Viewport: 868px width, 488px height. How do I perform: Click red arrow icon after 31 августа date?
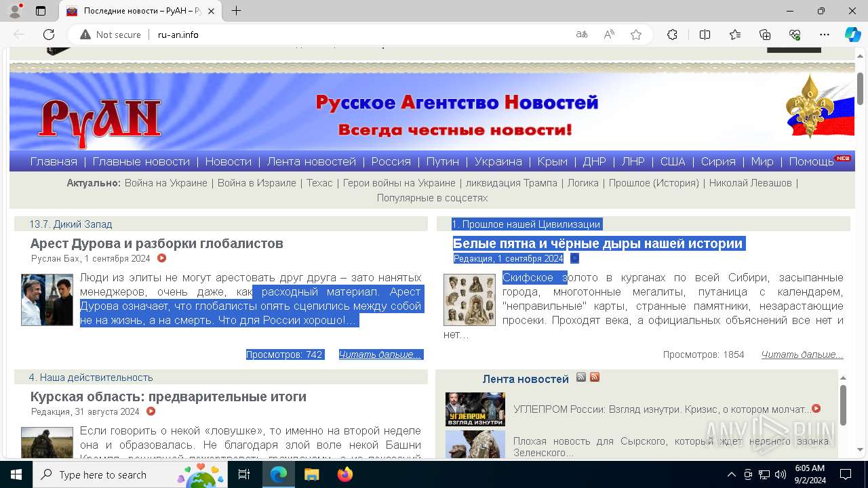(151, 411)
